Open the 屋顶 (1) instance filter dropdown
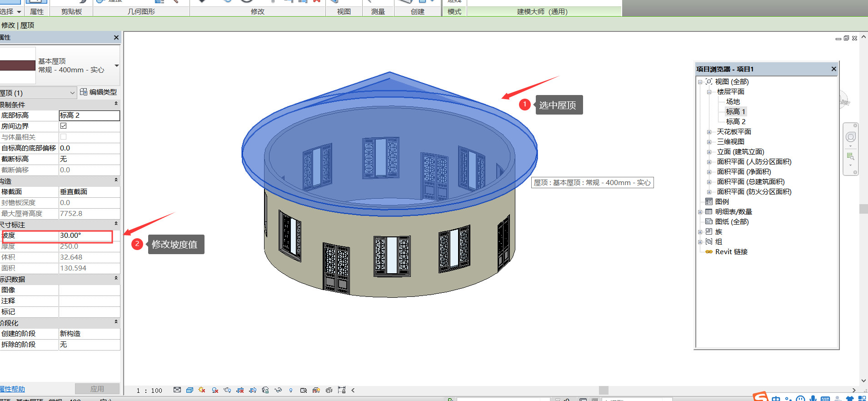Screen dimensions: 868x401 pyautogui.click(x=72, y=93)
